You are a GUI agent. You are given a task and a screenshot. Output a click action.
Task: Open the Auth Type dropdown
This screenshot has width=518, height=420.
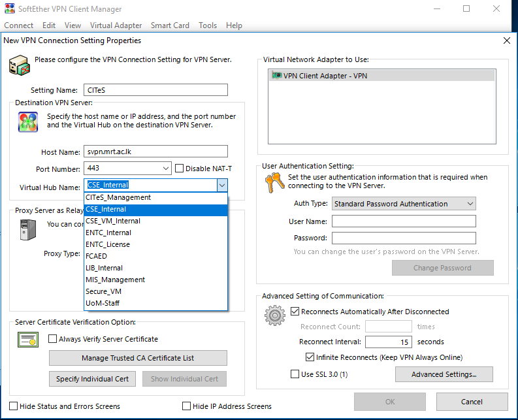click(x=470, y=204)
